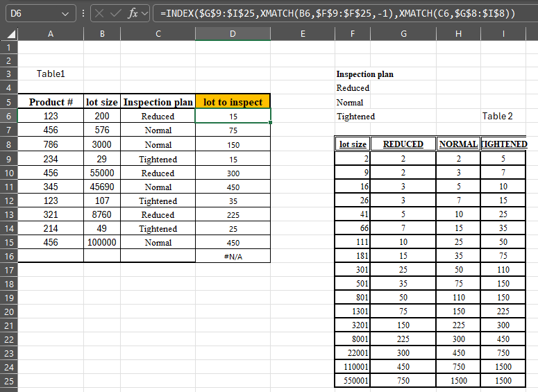
Task: Click the orange lot to inspect header
Action: coord(233,102)
